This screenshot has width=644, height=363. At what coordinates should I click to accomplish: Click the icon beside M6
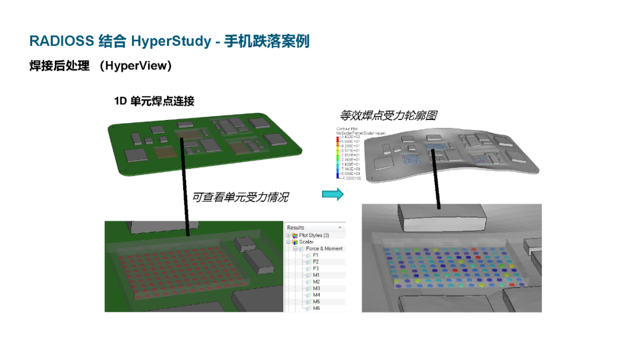[x=309, y=308]
